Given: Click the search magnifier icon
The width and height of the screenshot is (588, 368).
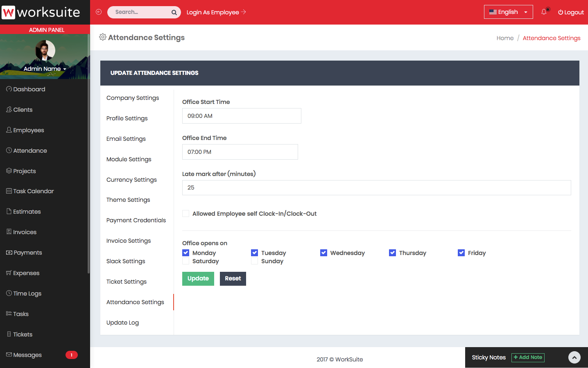Looking at the screenshot, I should (174, 12).
